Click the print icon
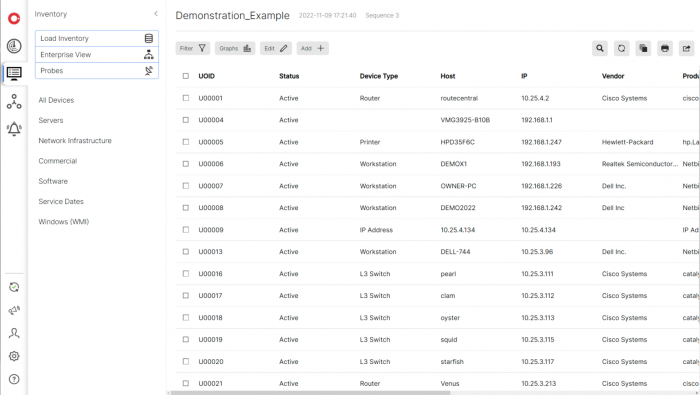Image resolution: width=700 pixels, height=395 pixels. tap(665, 48)
